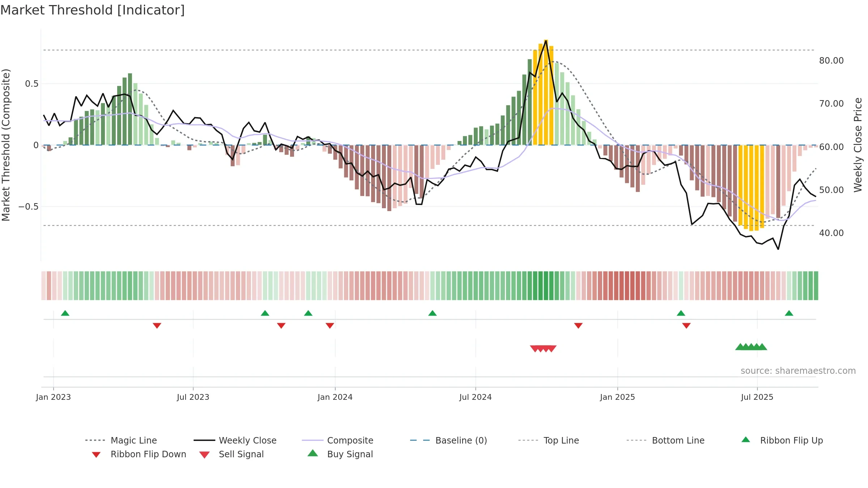Click the Jan 2023 axis label
The width and height of the screenshot is (868, 488).
(x=54, y=397)
